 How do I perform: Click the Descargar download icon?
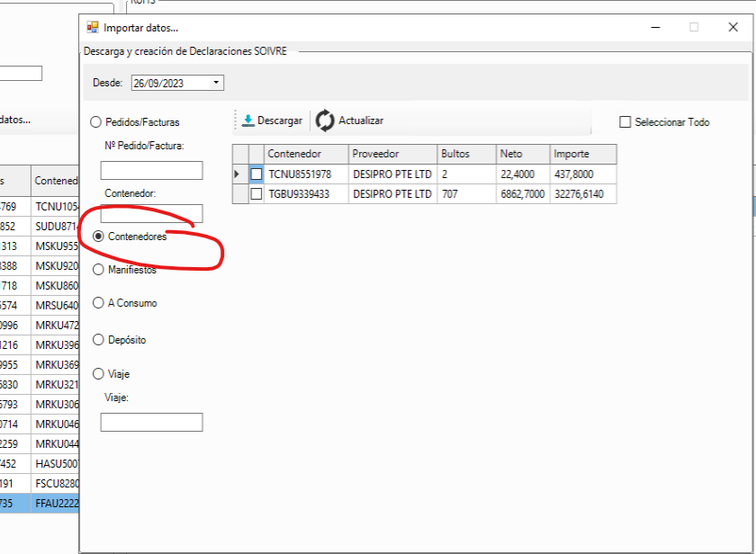[x=248, y=121]
